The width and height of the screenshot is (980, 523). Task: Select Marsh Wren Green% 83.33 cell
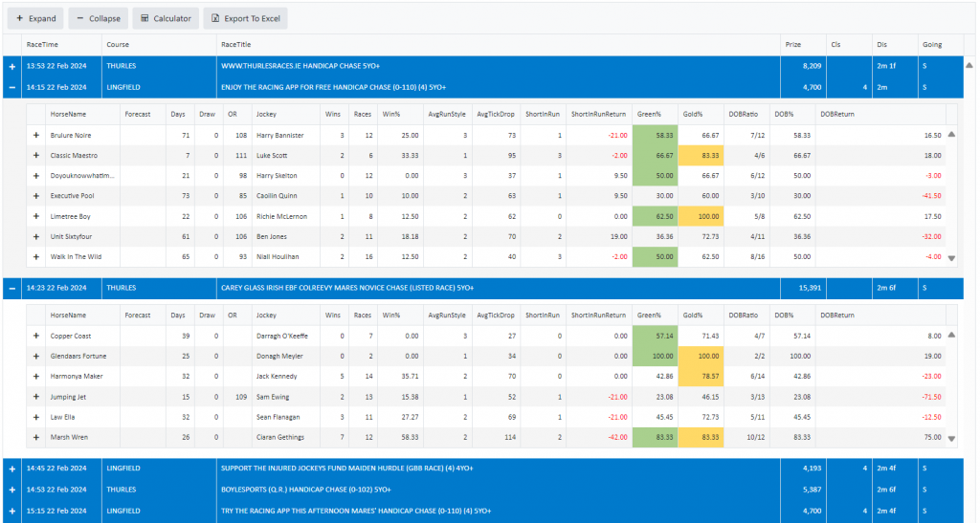[655, 438]
